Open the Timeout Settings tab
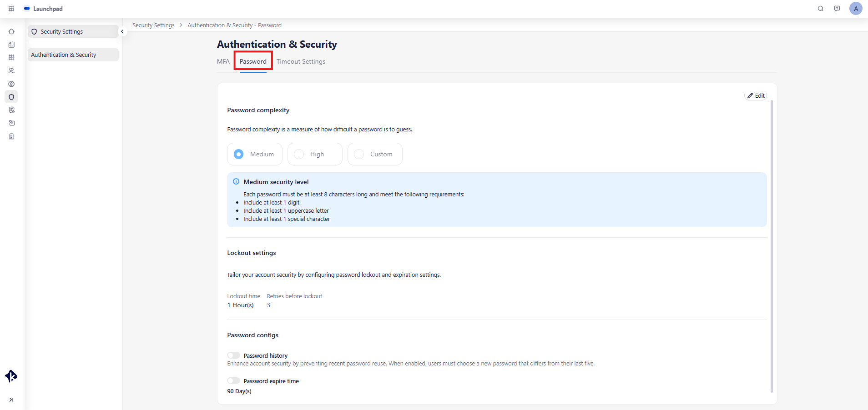 point(301,61)
